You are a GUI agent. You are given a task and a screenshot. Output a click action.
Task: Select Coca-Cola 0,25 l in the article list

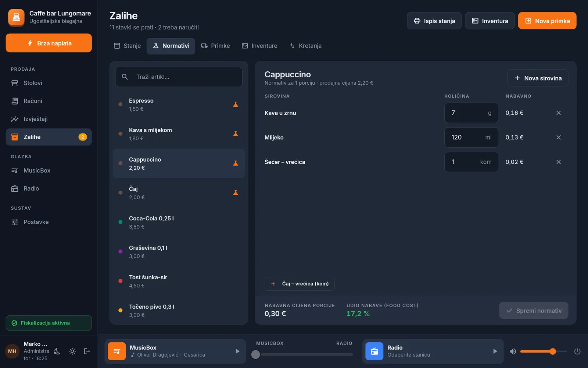click(x=179, y=222)
